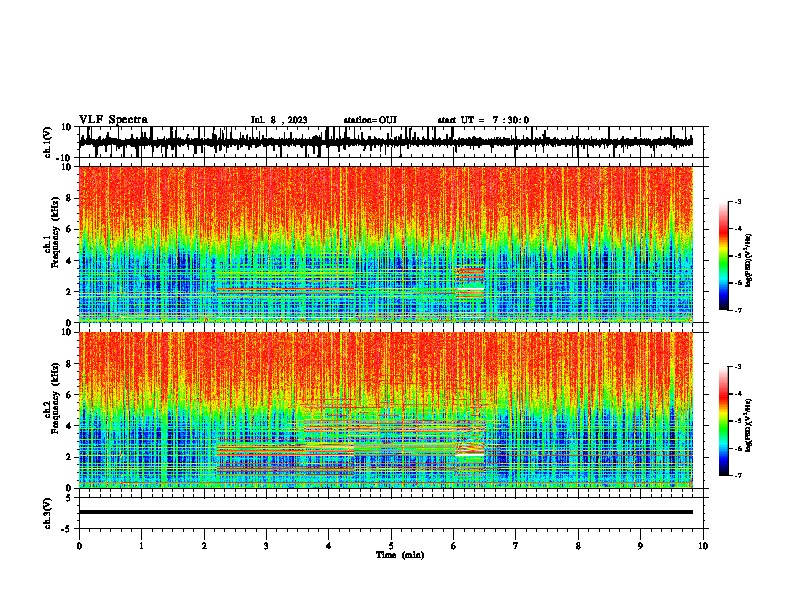Click the 8 kHz tick on ch.1 frequency axis
This screenshot has height=612, width=792.
(x=69, y=198)
